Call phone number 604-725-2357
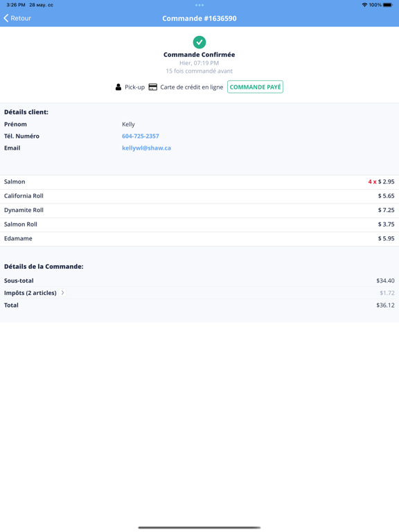399x532 pixels. (141, 136)
